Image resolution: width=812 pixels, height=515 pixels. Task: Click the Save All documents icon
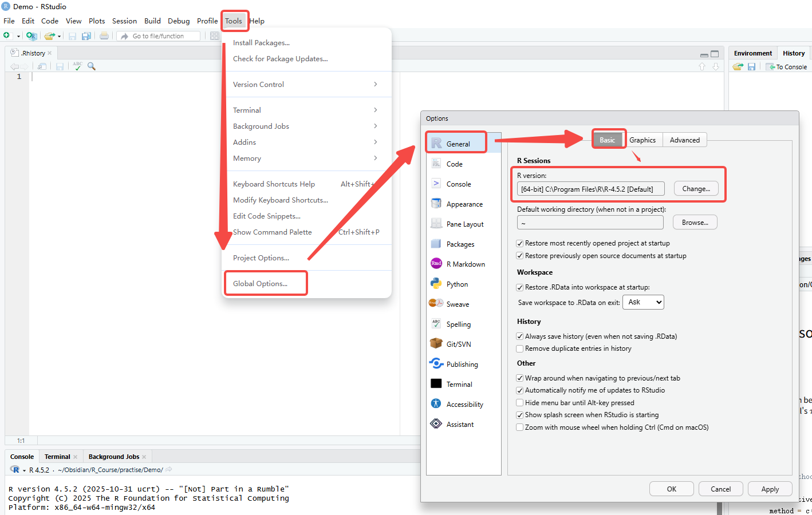(x=86, y=35)
